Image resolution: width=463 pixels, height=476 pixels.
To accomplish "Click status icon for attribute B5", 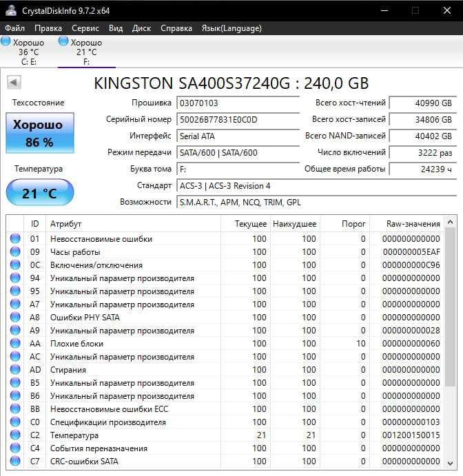I will coord(15,382).
